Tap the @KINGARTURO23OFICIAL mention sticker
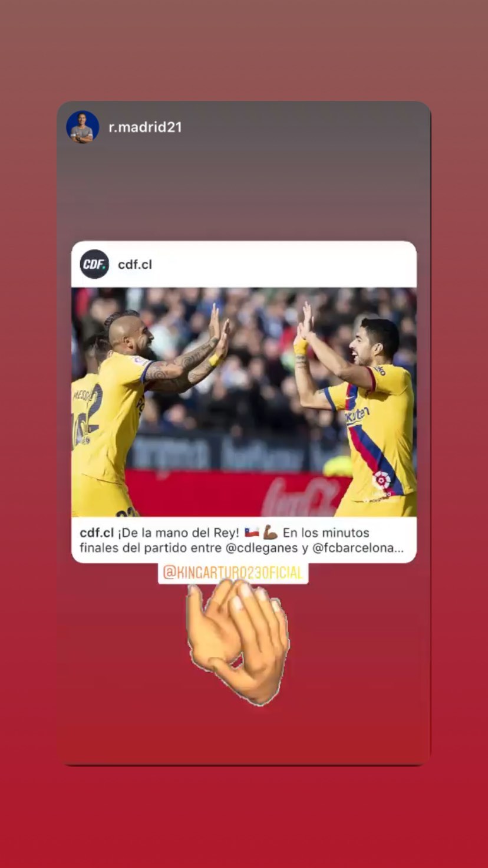The image size is (488, 868). (x=233, y=573)
